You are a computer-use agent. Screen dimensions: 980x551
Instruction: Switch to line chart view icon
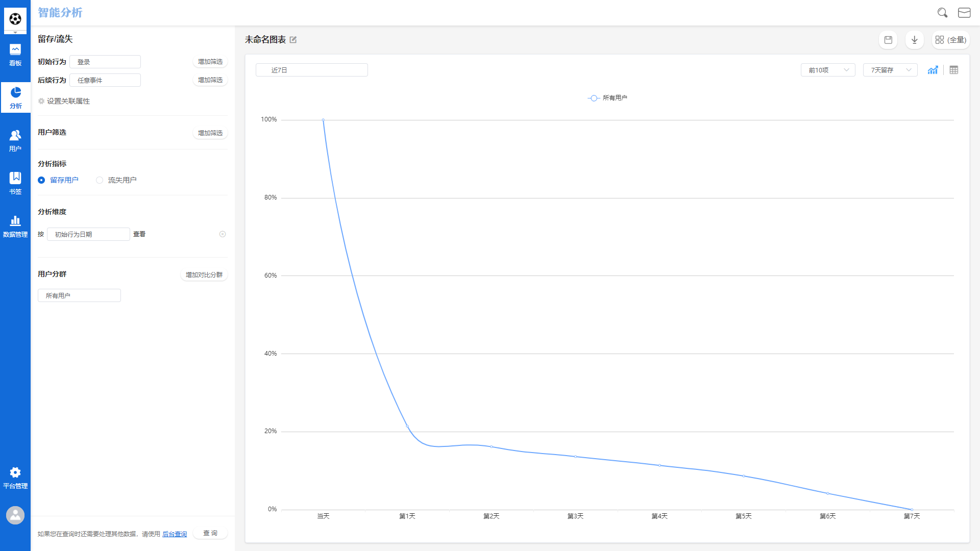(x=933, y=70)
